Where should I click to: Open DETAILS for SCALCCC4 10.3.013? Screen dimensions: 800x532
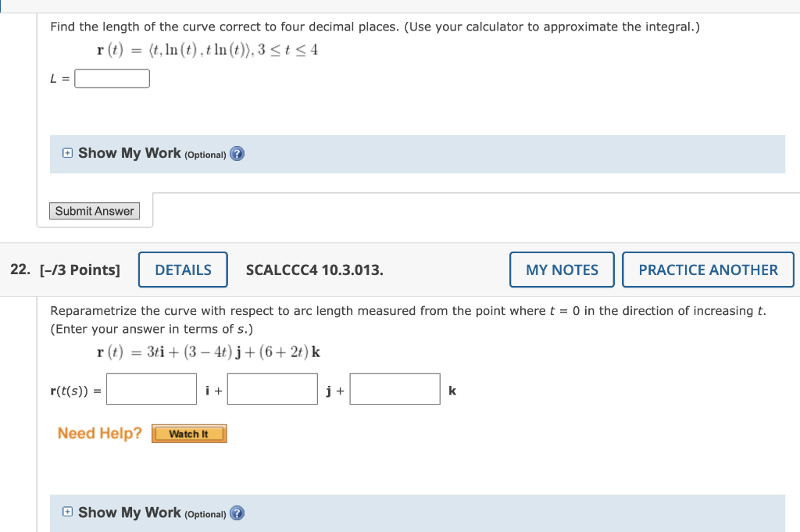pyautogui.click(x=183, y=269)
